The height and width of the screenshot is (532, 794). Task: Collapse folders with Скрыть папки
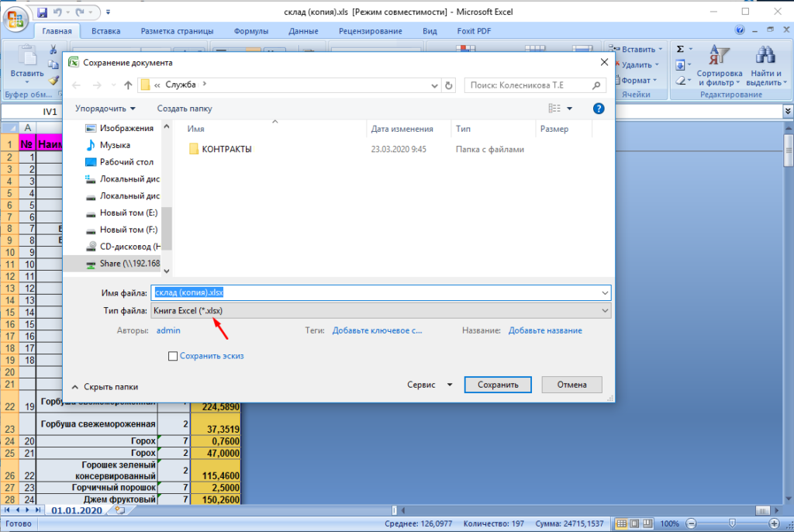[x=105, y=386]
